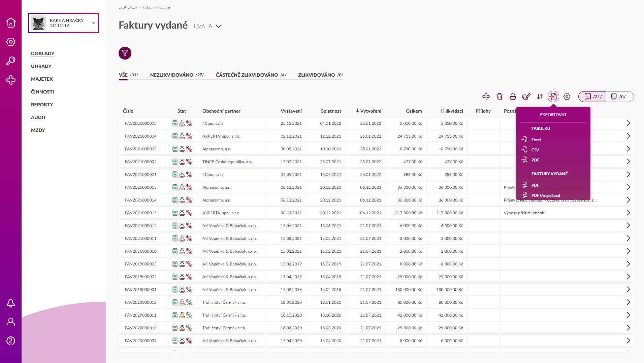This screenshot has width=644, height=363.
Task: Click the plus icon in left sidebar
Action: click(x=11, y=80)
